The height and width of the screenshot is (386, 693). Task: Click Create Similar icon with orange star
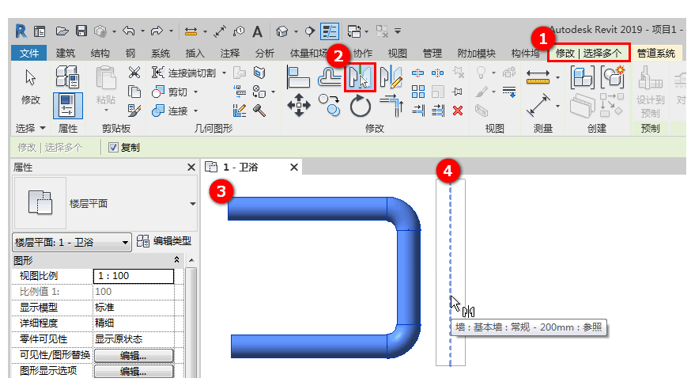click(x=613, y=77)
